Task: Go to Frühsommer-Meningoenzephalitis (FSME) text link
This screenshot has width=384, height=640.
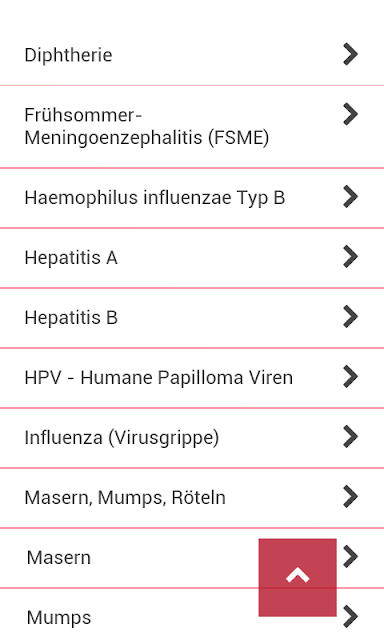Action: point(147,127)
